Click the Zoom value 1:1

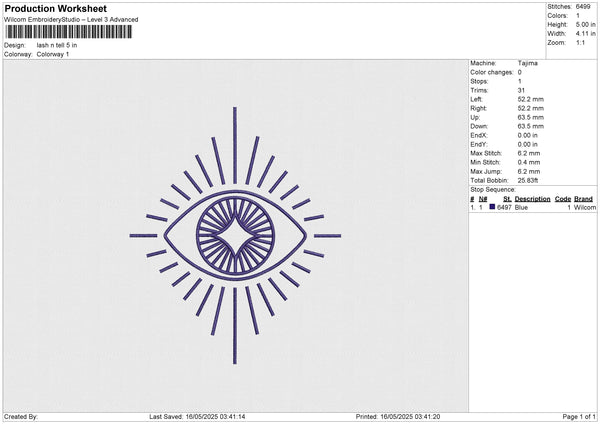pos(580,43)
